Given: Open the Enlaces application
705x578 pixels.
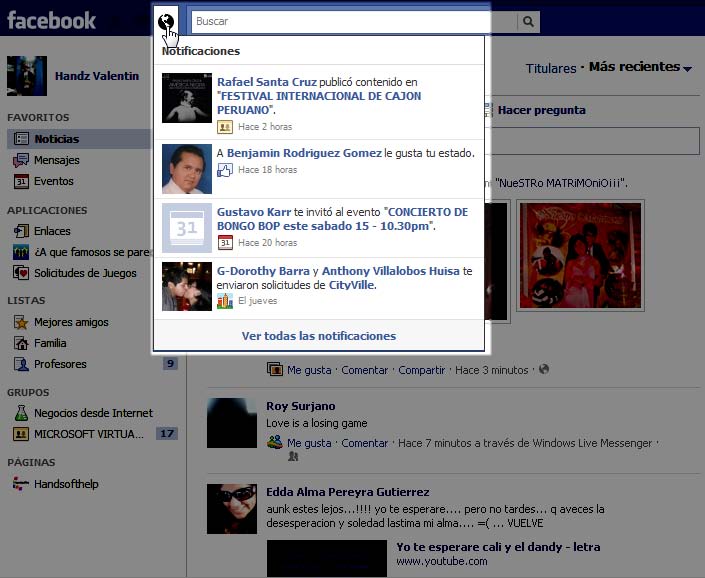Looking at the screenshot, I should tap(52, 231).
